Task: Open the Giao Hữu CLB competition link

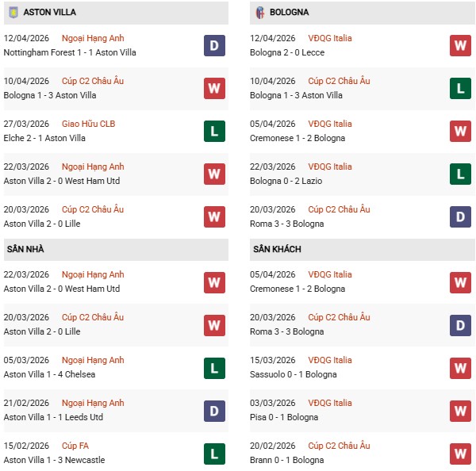Action: (87, 124)
